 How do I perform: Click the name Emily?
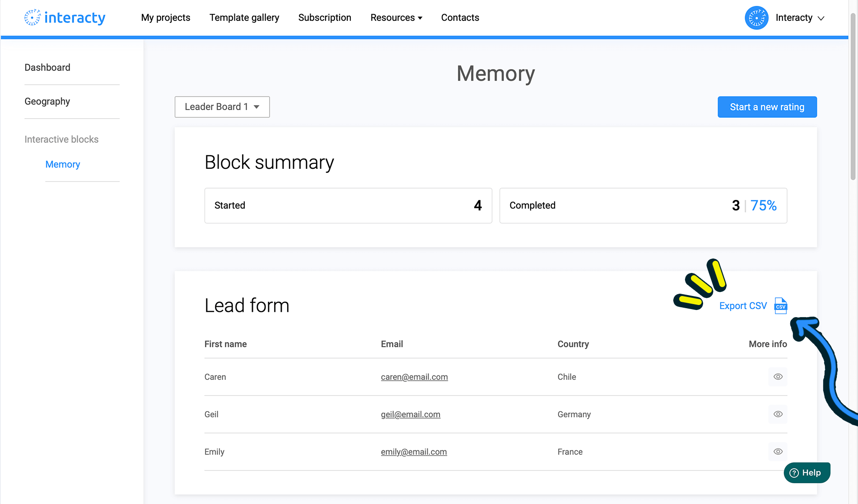pyautogui.click(x=214, y=452)
